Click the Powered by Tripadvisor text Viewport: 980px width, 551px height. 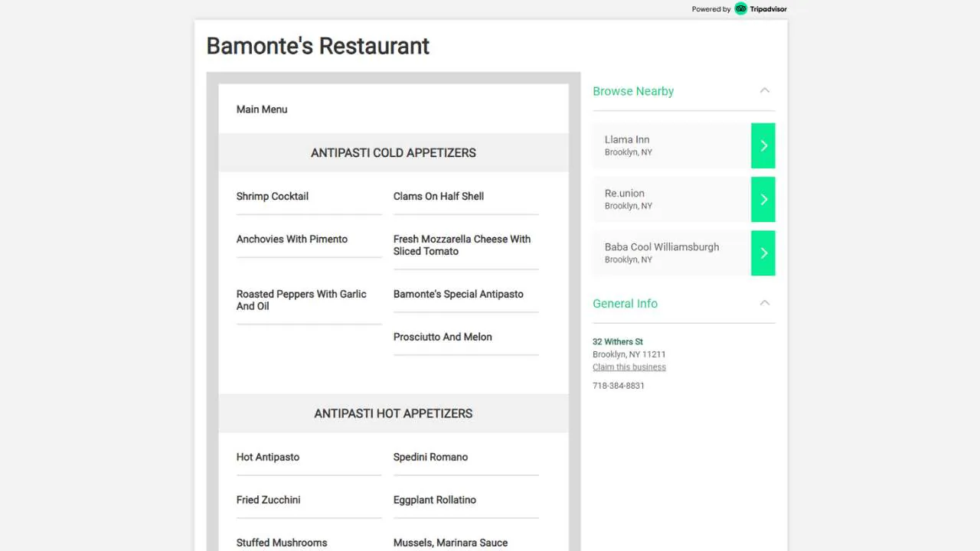click(x=739, y=9)
